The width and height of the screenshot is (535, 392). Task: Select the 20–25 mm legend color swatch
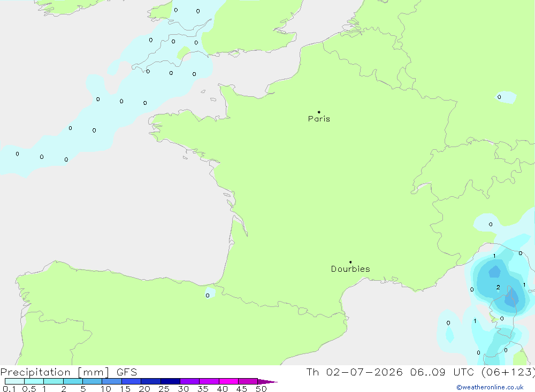pyautogui.click(x=151, y=381)
